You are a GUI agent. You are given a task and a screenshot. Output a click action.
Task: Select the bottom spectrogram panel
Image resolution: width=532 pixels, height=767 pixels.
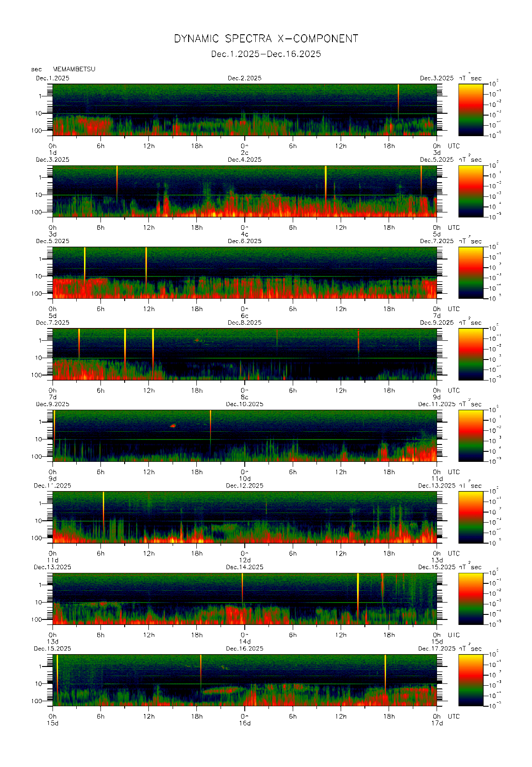click(x=244, y=680)
